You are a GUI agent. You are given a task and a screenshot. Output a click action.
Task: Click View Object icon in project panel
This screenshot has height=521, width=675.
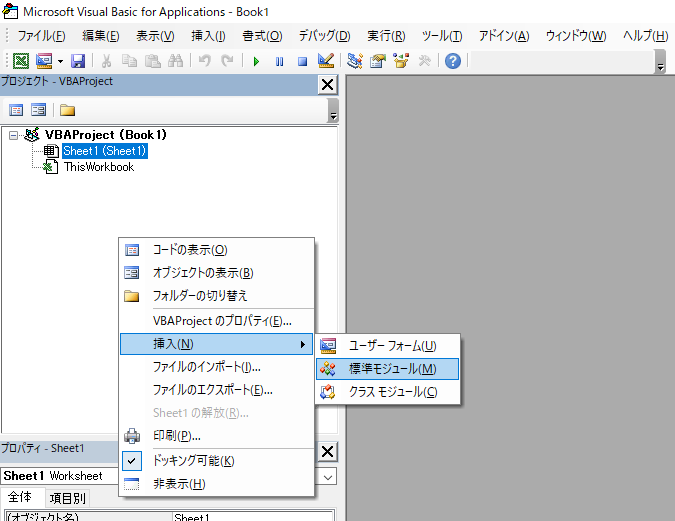tap(38, 110)
